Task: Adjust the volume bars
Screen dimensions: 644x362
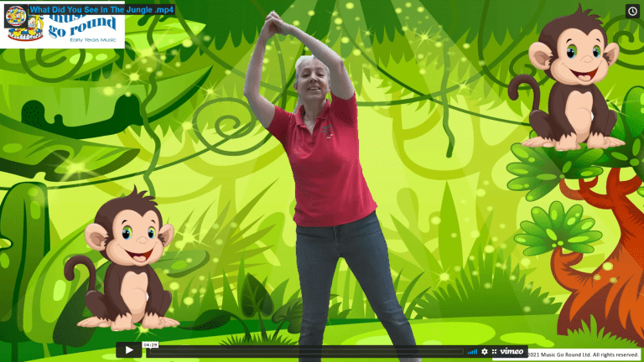Action: tap(472, 351)
